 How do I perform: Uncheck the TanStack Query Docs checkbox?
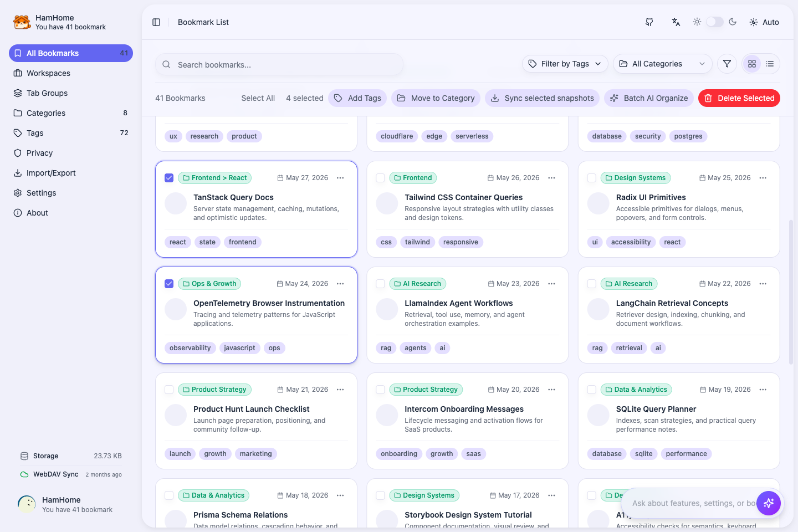pyautogui.click(x=169, y=178)
